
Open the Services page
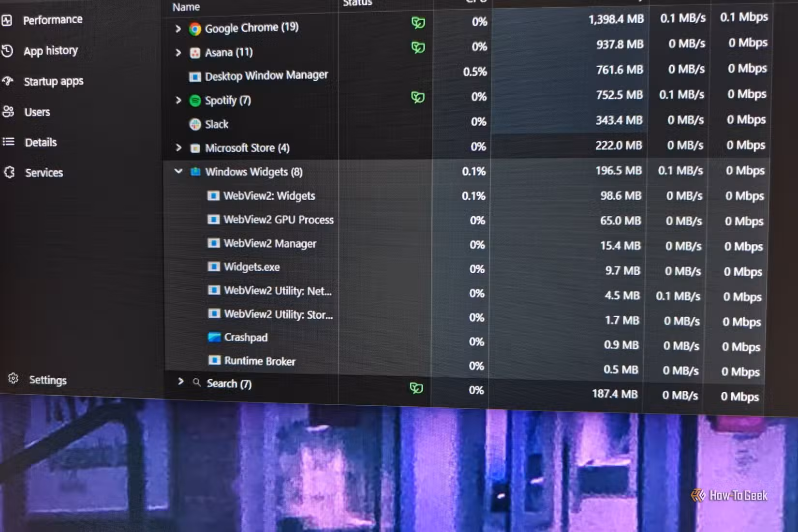[44, 173]
